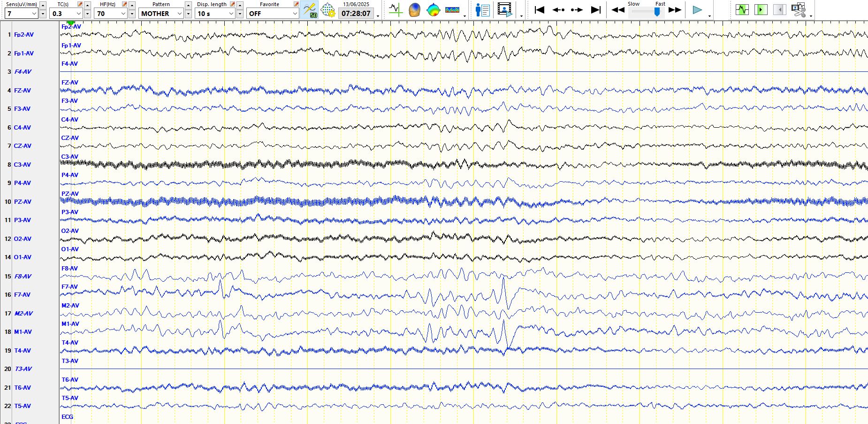Click the cursor measurement waveform icon

click(396, 9)
